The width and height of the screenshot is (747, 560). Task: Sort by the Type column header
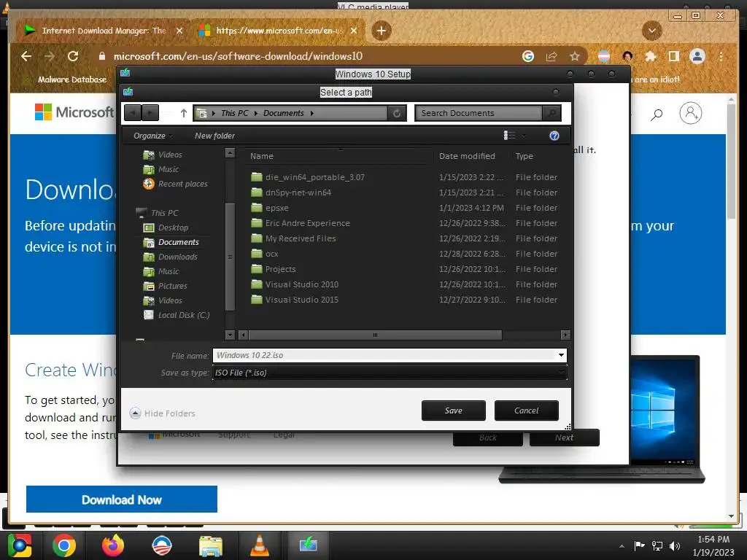click(x=524, y=156)
